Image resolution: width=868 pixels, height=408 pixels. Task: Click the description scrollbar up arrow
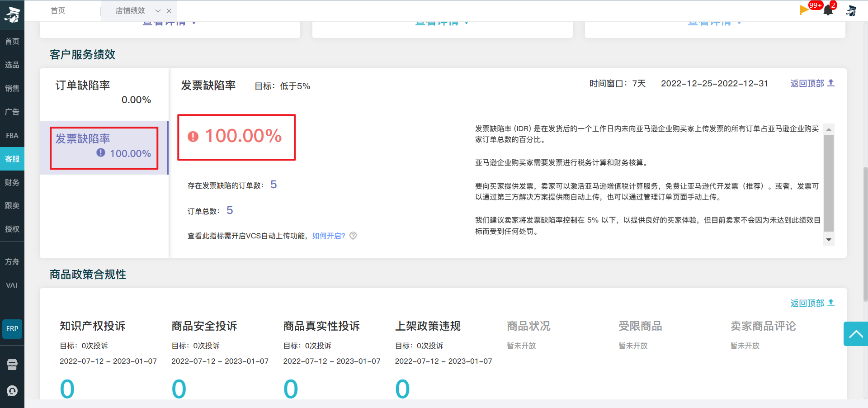(829, 129)
